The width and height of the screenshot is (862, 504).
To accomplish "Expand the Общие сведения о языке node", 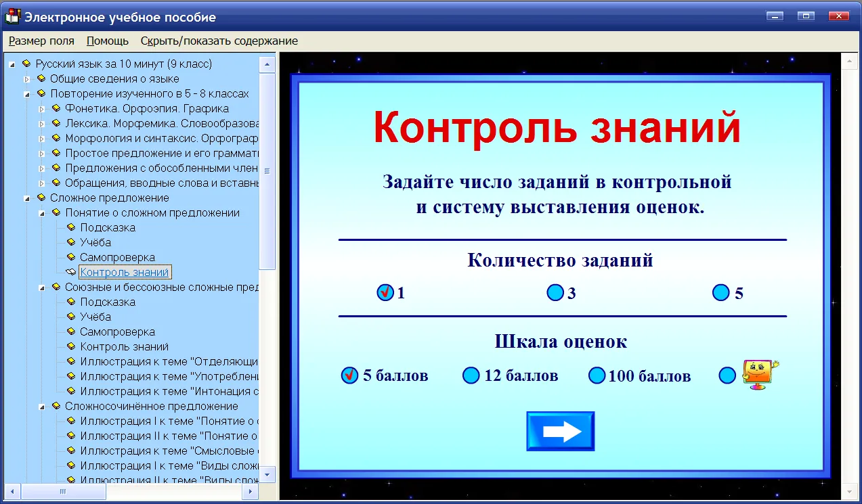I will pos(27,79).
